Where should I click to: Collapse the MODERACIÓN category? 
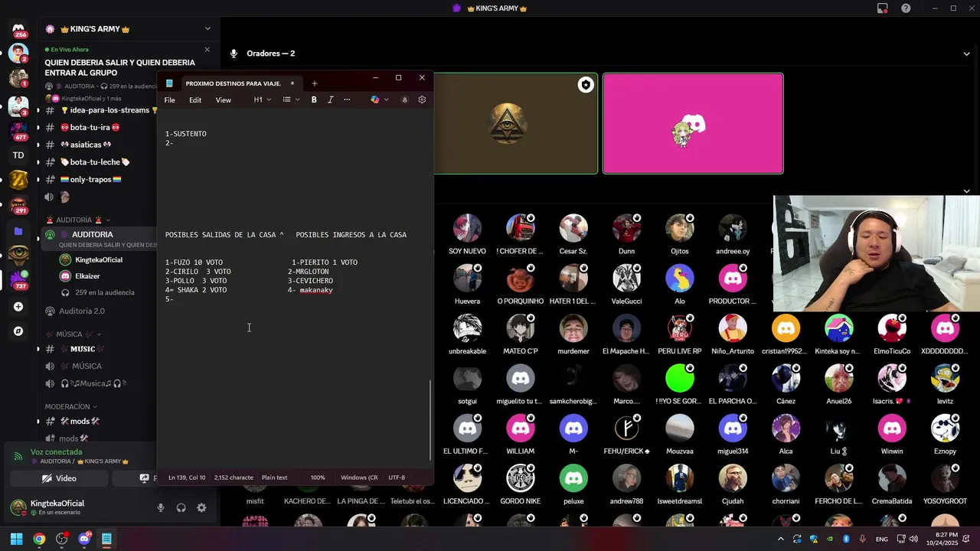[x=70, y=406]
